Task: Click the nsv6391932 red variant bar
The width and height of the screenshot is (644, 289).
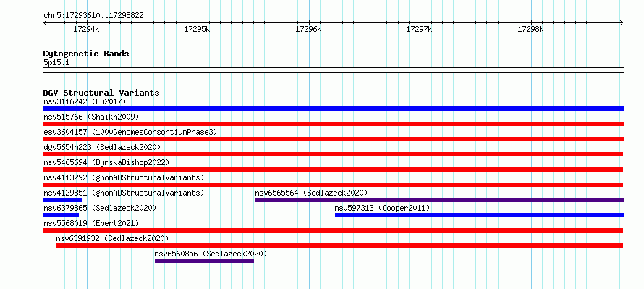Action: coord(339,246)
